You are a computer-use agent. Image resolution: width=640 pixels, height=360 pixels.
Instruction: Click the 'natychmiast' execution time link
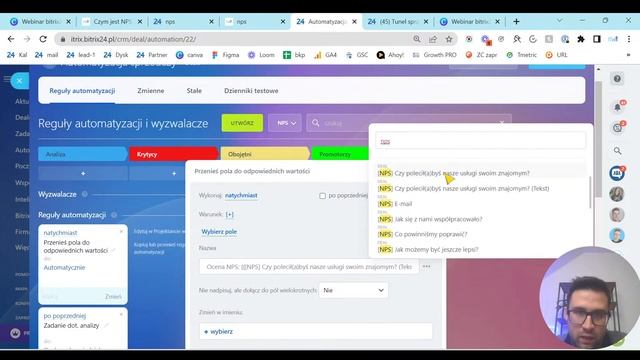(x=241, y=196)
